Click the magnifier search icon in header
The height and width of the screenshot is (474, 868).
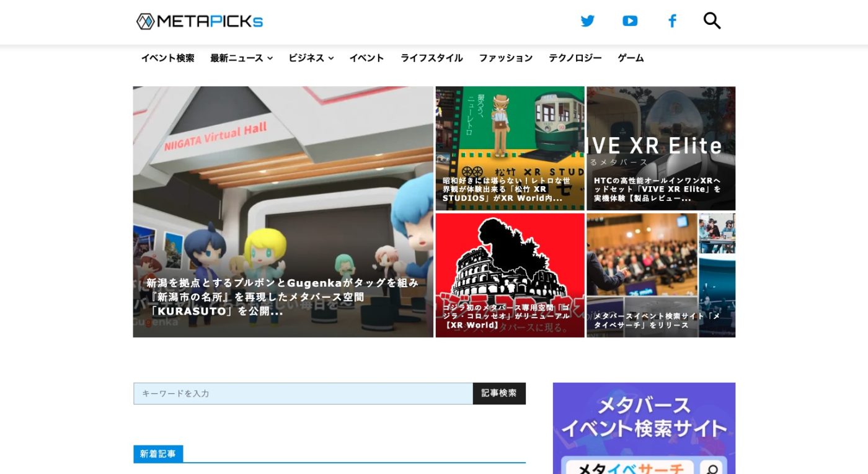712,20
